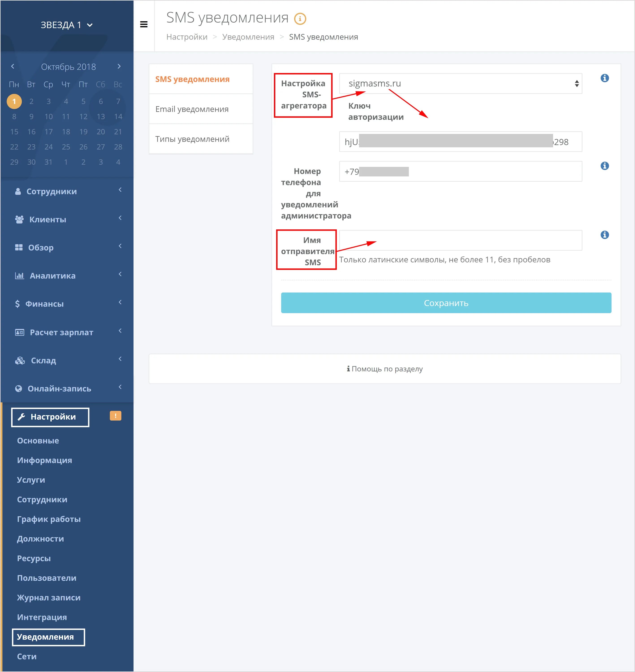Switch to Email уведомления tab
Image resolution: width=635 pixels, height=672 pixels.
tap(192, 109)
